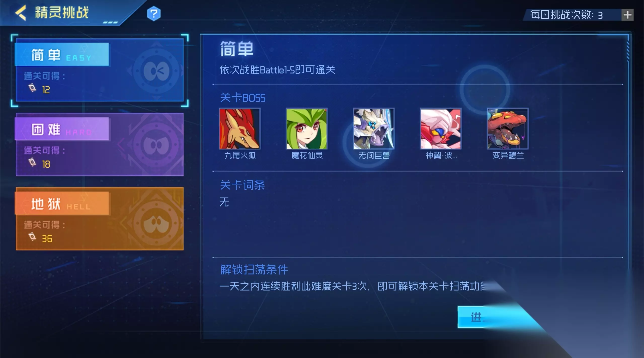Image resolution: width=644 pixels, height=358 pixels.
Task: Click the 关卡BOSS section heading
Action: (243, 98)
